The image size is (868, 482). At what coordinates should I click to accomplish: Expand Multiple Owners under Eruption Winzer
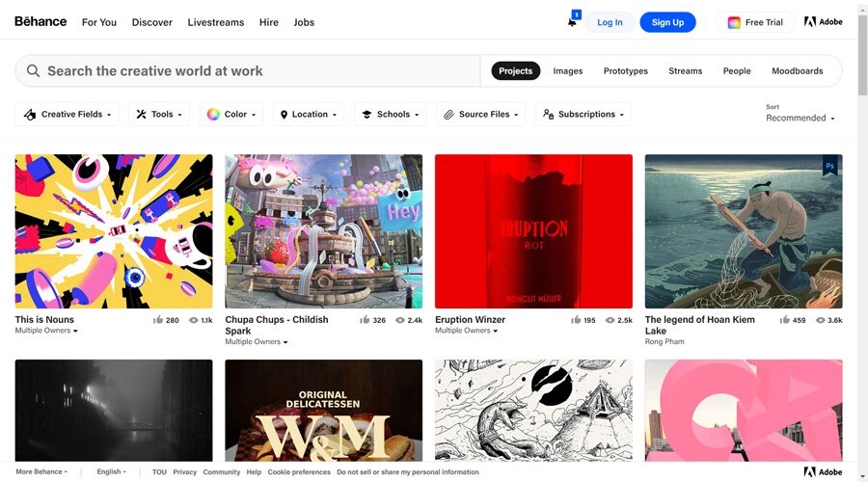[x=466, y=331]
